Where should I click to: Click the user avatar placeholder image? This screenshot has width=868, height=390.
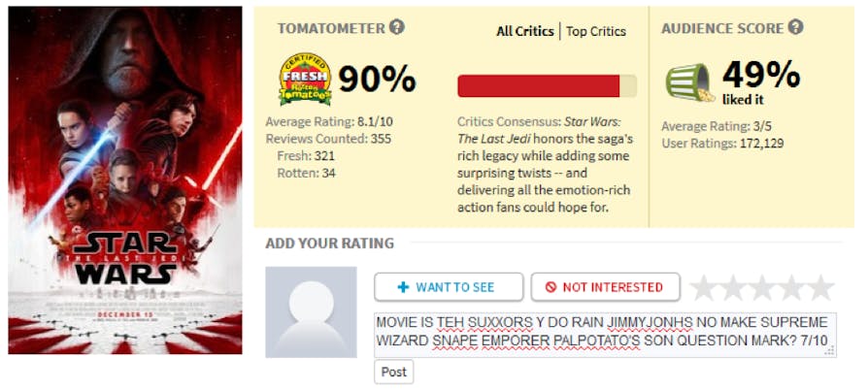coord(311,311)
